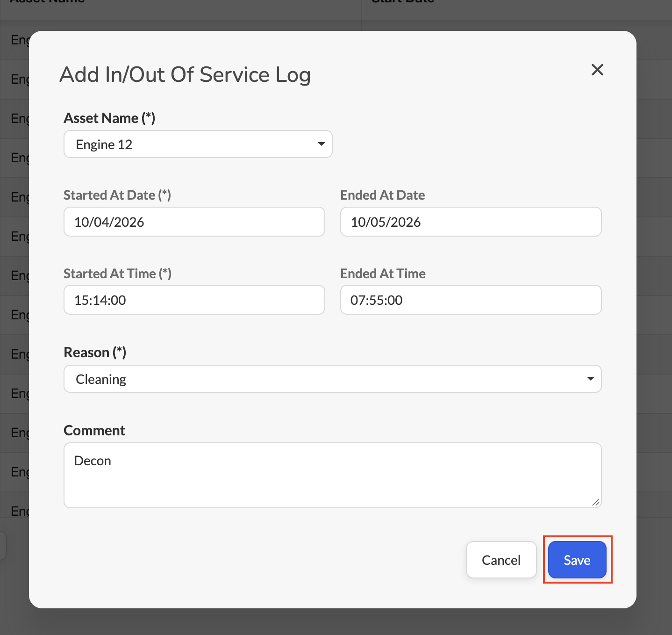Focus the Ended At Time field

click(x=471, y=300)
